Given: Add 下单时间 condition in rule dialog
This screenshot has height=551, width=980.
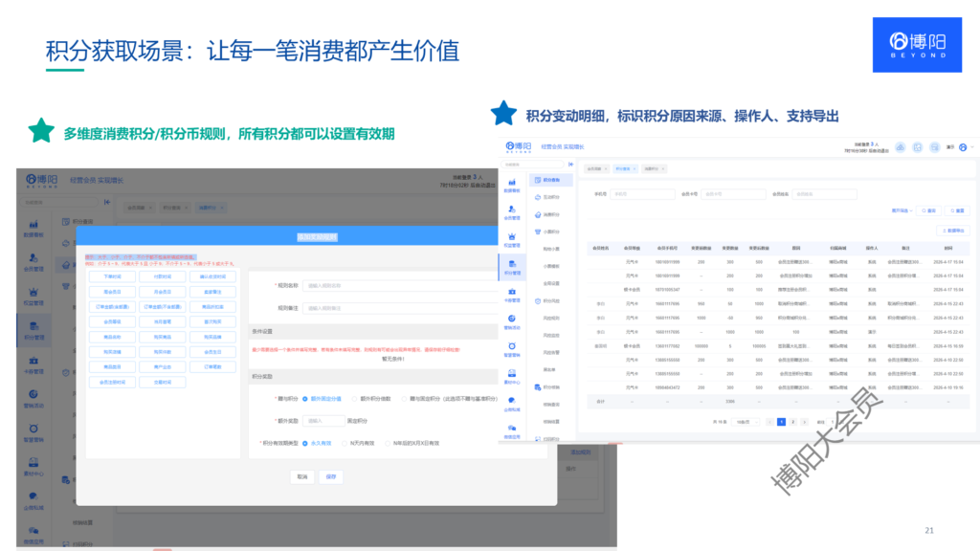Looking at the screenshot, I should pyautogui.click(x=113, y=276).
